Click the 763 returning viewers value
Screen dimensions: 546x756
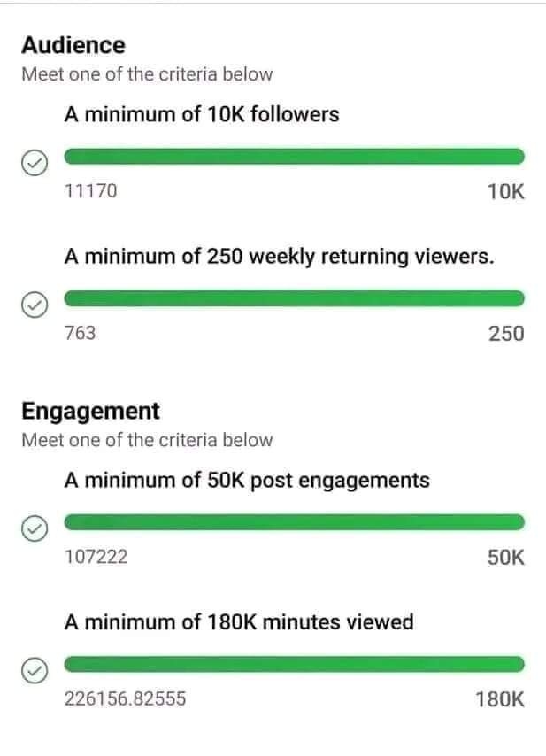point(80,333)
